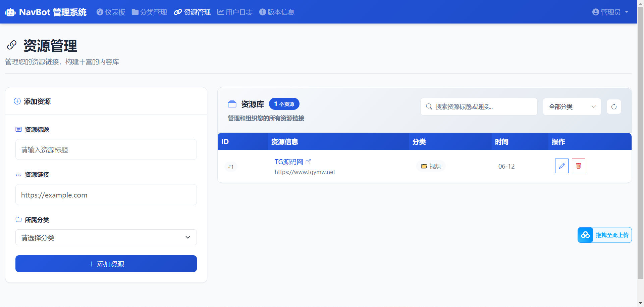Edit the TG源码网 resource with pencil icon

561,166
